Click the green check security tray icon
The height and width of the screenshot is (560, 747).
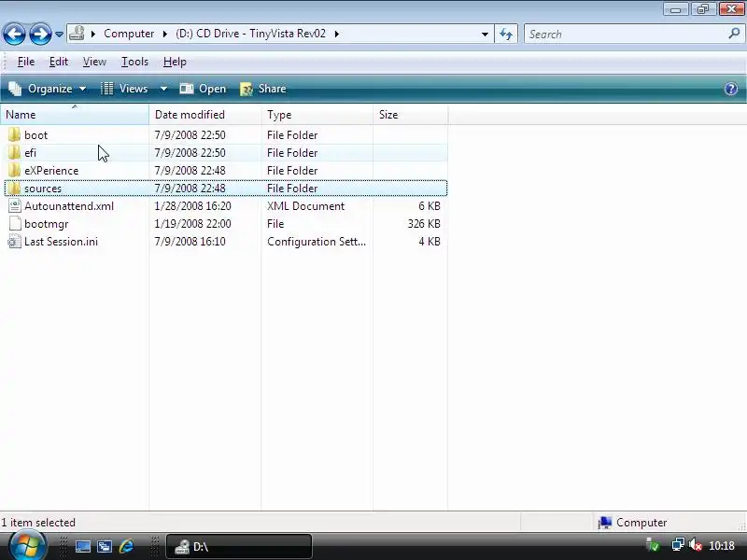coord(652,544)
